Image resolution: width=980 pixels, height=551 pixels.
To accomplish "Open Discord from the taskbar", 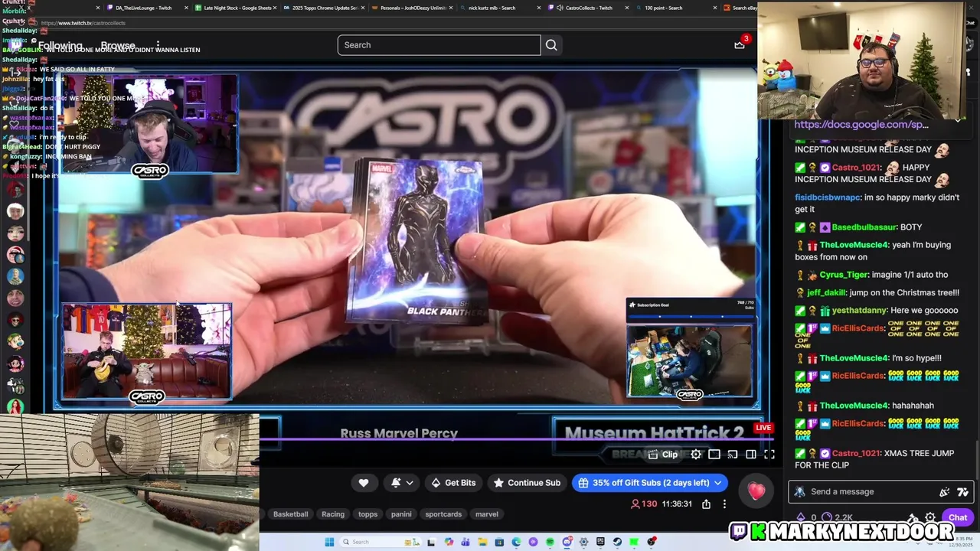I will coord(567,542).
